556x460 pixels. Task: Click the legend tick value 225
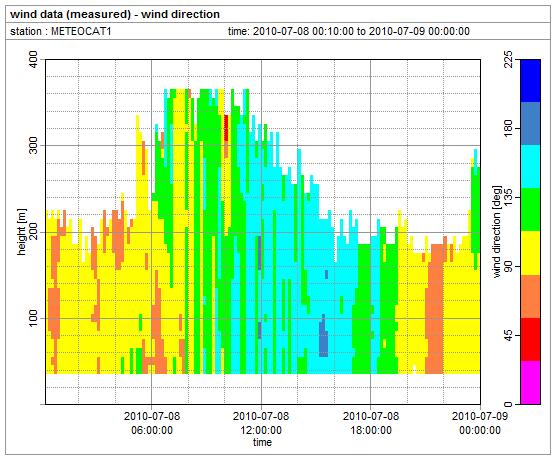(508, 59)
